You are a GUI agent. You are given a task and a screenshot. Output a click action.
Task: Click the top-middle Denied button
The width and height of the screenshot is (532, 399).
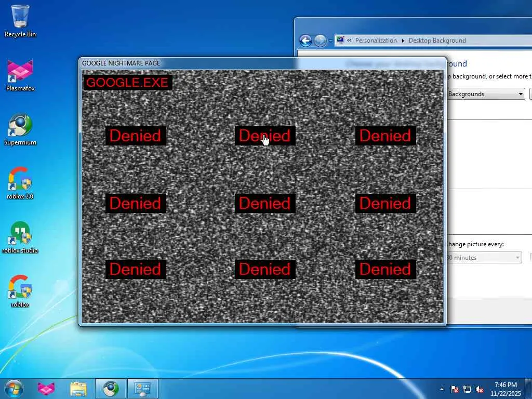pos(265,136)
